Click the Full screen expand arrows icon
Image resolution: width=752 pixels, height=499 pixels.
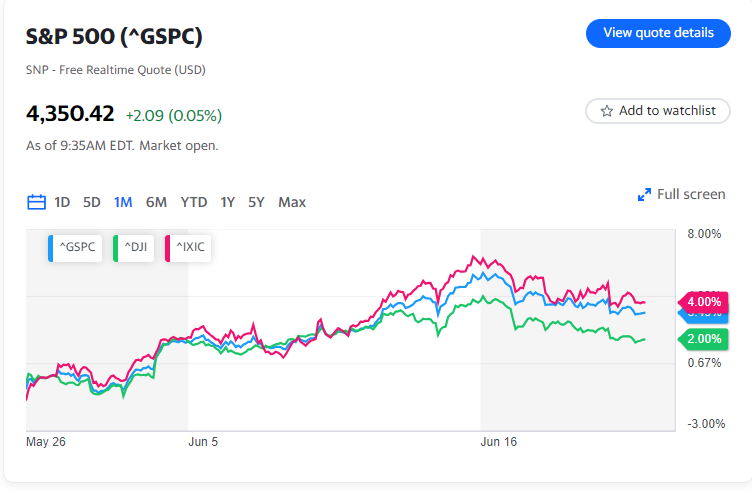(x=645, y=195)
